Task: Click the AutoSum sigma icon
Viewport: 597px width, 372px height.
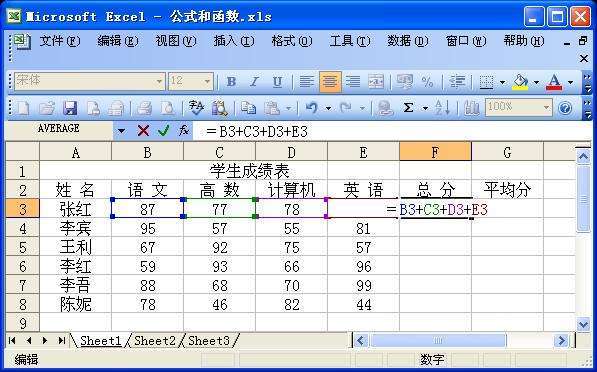Action: click(x=408, y=109)
